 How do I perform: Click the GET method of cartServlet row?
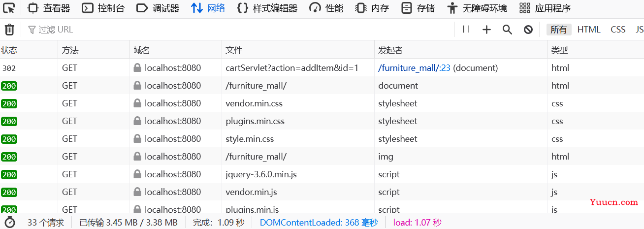(70, 68)
